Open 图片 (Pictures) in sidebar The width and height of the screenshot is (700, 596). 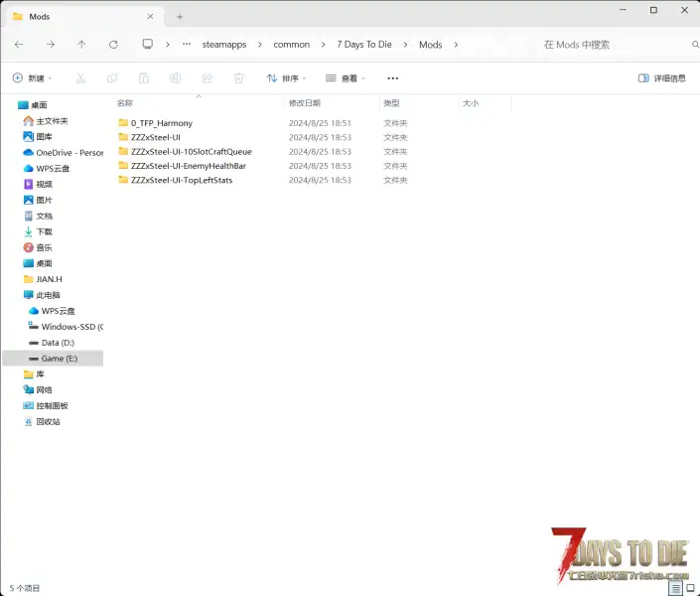(38, 200)
